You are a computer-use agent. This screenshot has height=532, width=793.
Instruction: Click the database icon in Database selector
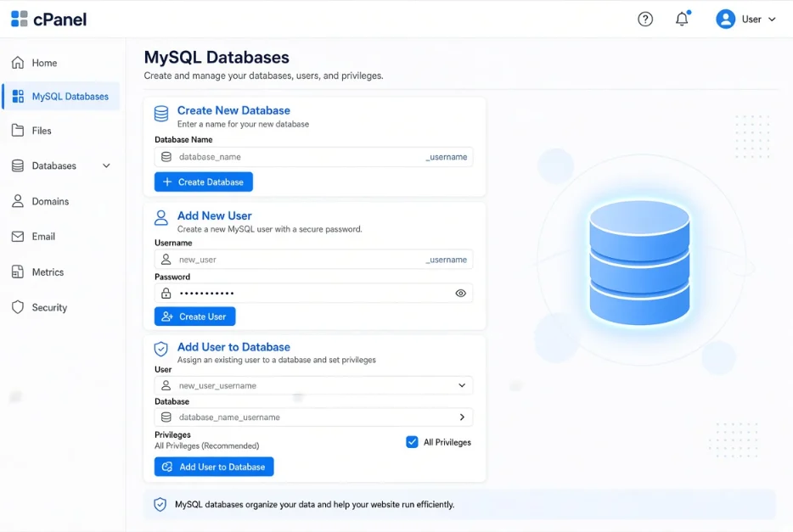pos(166,417)
